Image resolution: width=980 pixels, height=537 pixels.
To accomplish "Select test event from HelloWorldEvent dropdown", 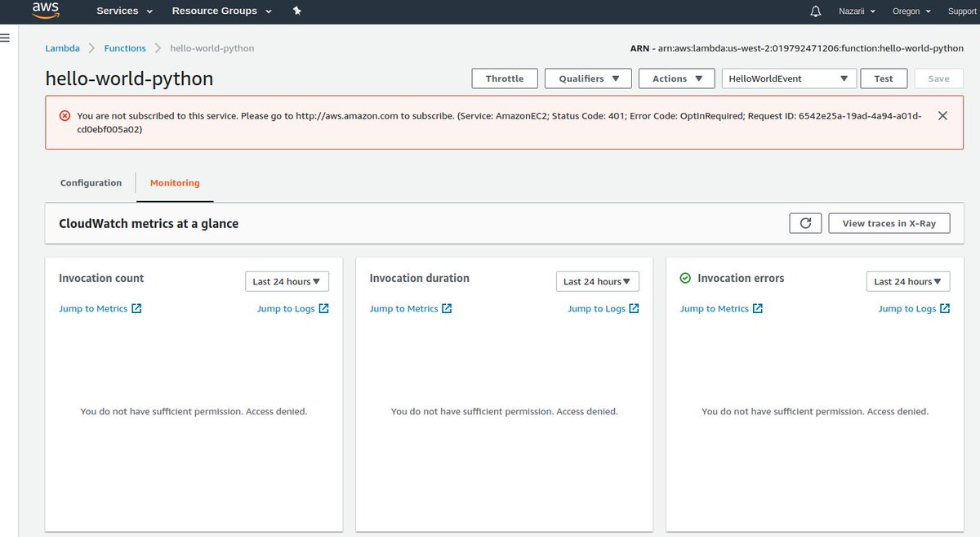I will pos(789,78).
